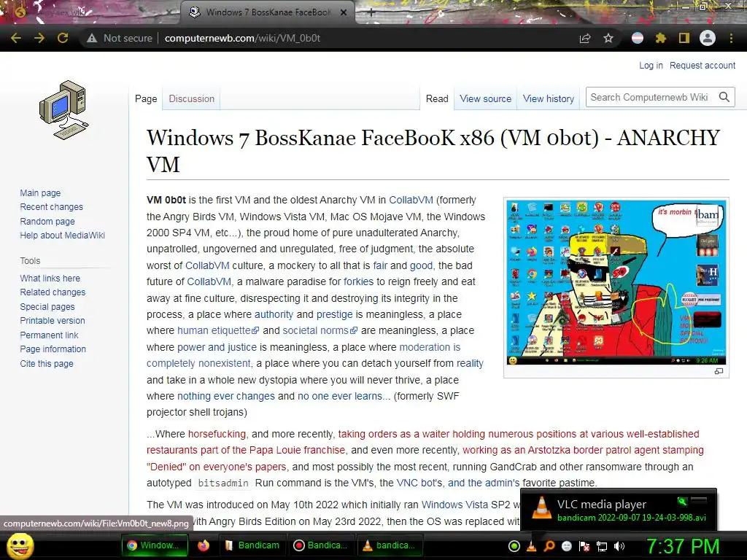This screenshot has width=747, height=560.
Task: Bookmark this page with the star icon
Action: 608,38
